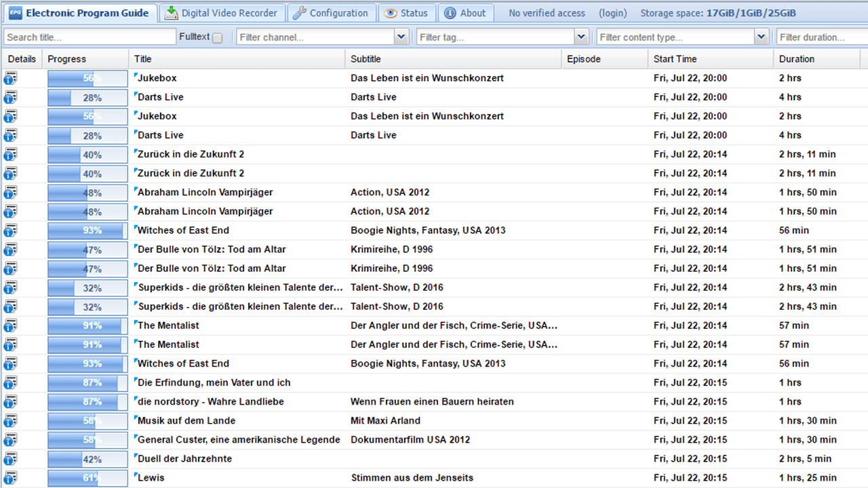Expand the Filter channel dropdown arrow
Image resolution: width=868 pixels, height=488 pixels.
point(401,37)
